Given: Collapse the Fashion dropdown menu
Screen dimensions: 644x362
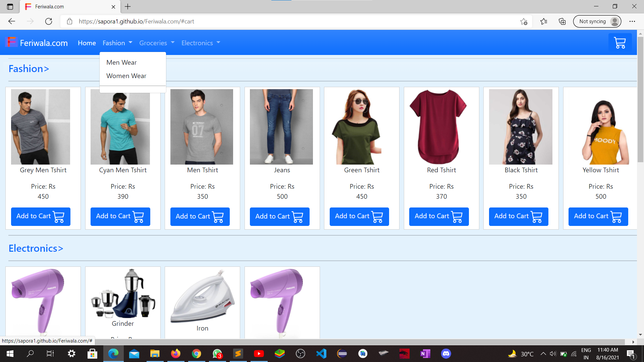Looking at the screenshot, I should pyautogui.click(x=117, y=43).
